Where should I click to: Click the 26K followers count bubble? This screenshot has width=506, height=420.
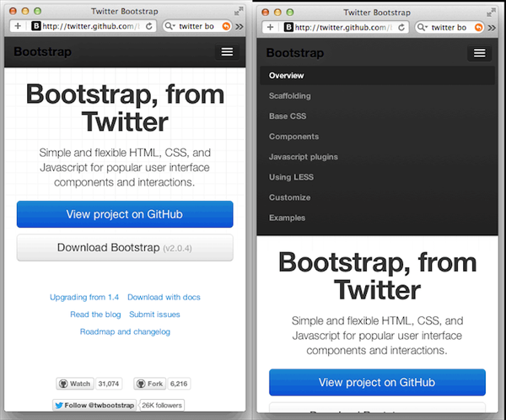point(162,406)
